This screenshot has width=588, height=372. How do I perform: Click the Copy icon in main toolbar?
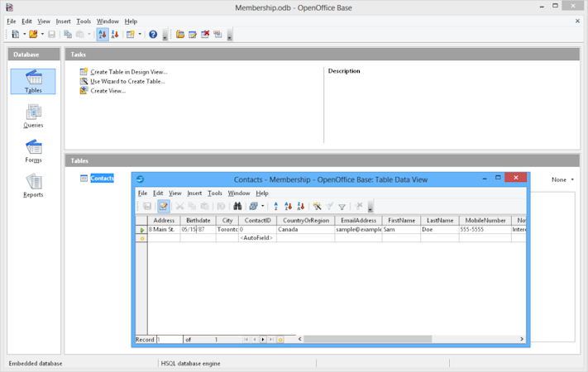(68, 34)
